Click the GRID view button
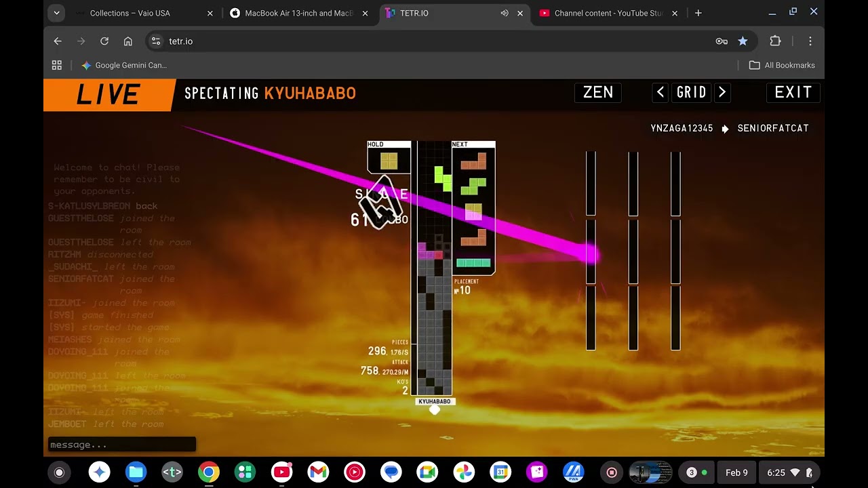 (x=692, y=93)
